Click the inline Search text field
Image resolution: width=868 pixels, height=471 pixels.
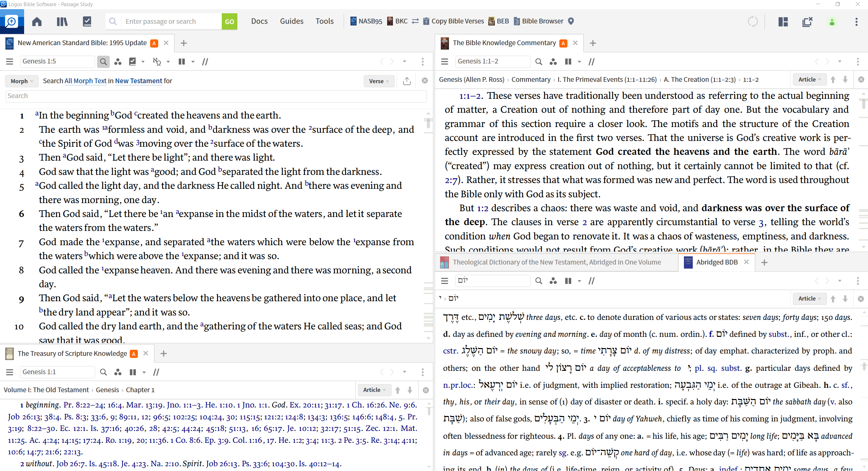216,96
